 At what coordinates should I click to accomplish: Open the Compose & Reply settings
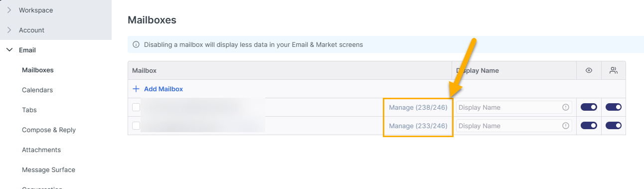[49, 130]
